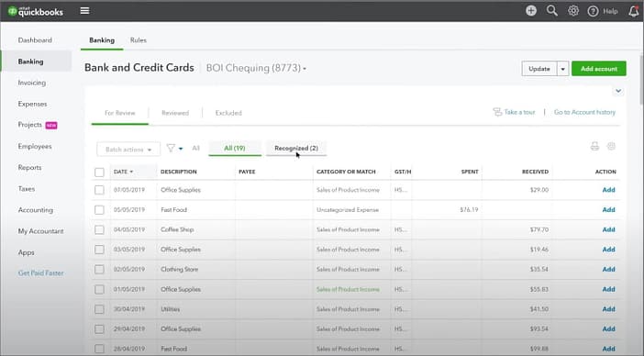Click the page vertical scrollbar
The height and width of the screenshot is (356, 644).
click(640, 80)
